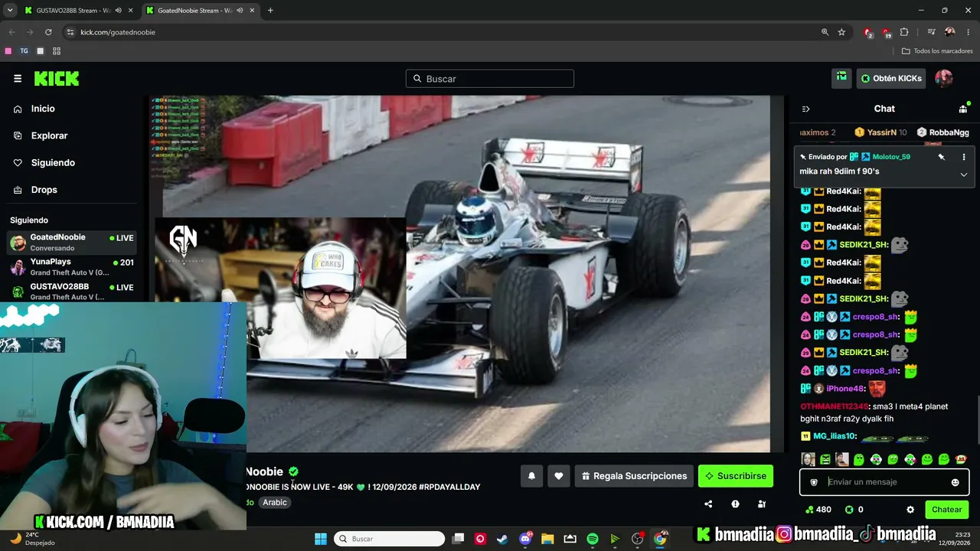Open Spotify from the taskbar
The width and height of the screenshot is (980, 551).
(593, 539)
